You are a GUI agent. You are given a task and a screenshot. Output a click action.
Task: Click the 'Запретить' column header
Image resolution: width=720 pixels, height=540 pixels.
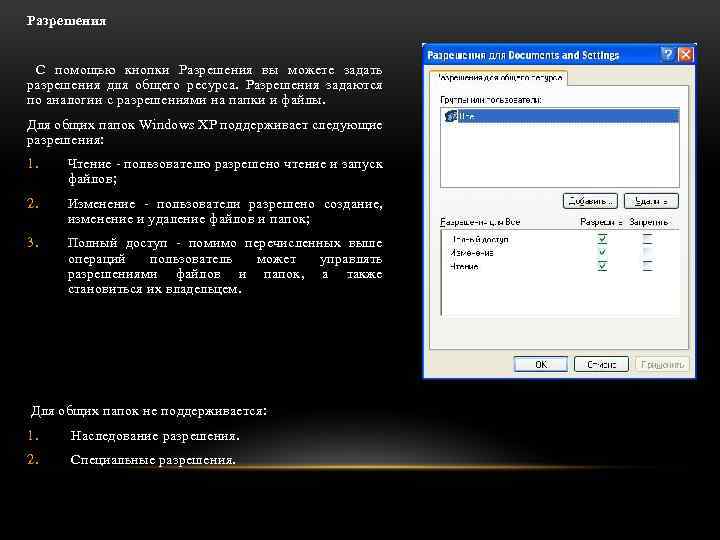pos(649,222)
